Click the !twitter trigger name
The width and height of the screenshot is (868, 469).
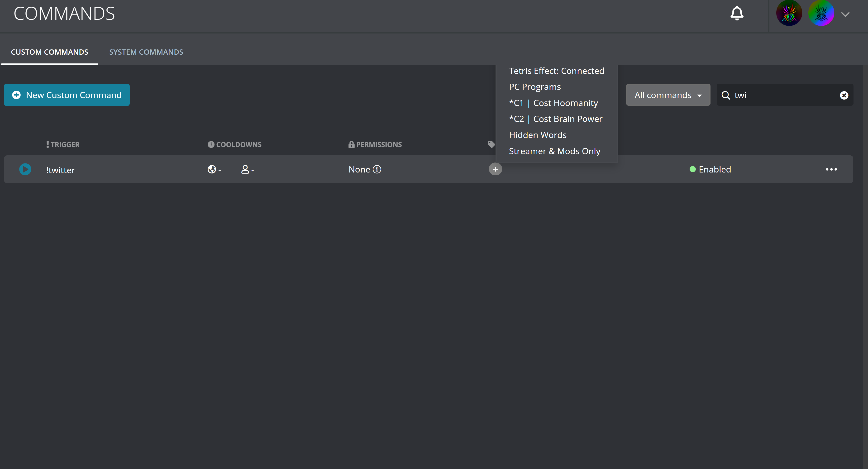click(61, 170)
